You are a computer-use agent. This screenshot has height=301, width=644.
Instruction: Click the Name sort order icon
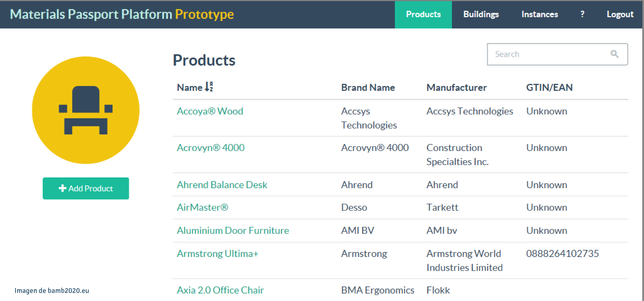pos(209,87)
